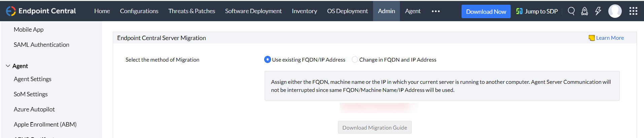Open the user profile avatar

[615, 11]
